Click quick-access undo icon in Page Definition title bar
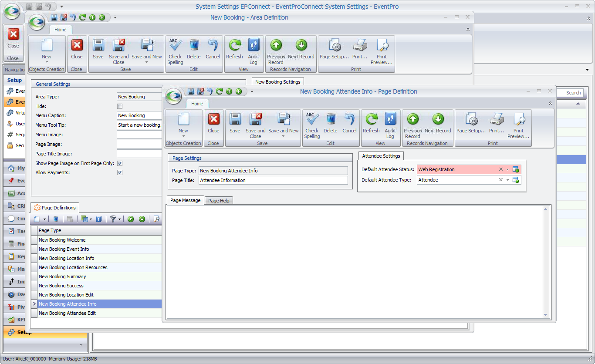 point(210,91)
